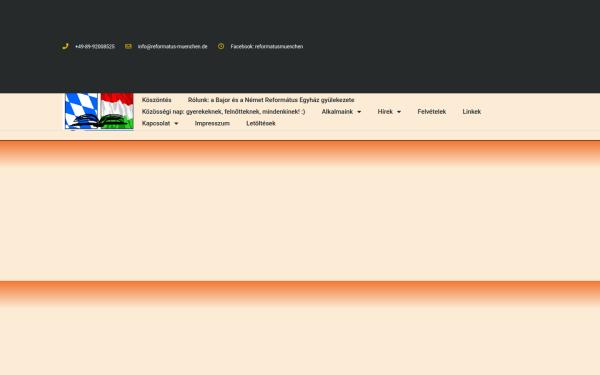
Task: Go to the Felvételek page
Action: point(432,112)
